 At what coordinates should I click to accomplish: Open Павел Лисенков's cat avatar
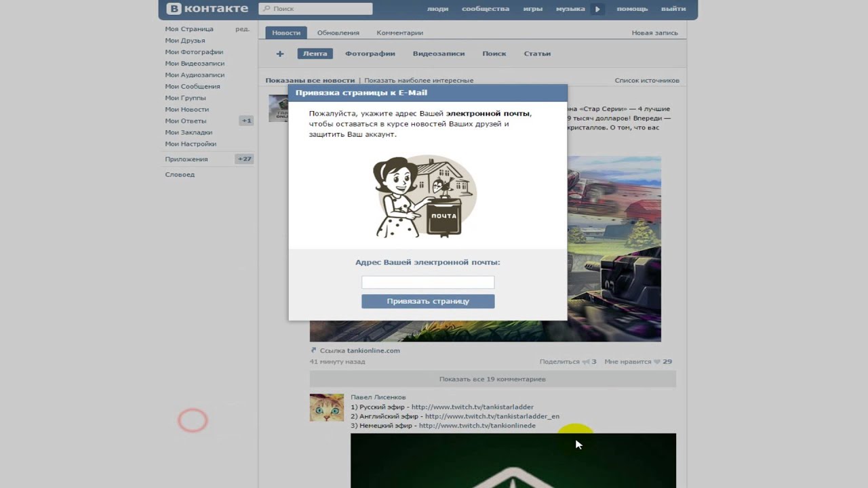click(327, 407)
